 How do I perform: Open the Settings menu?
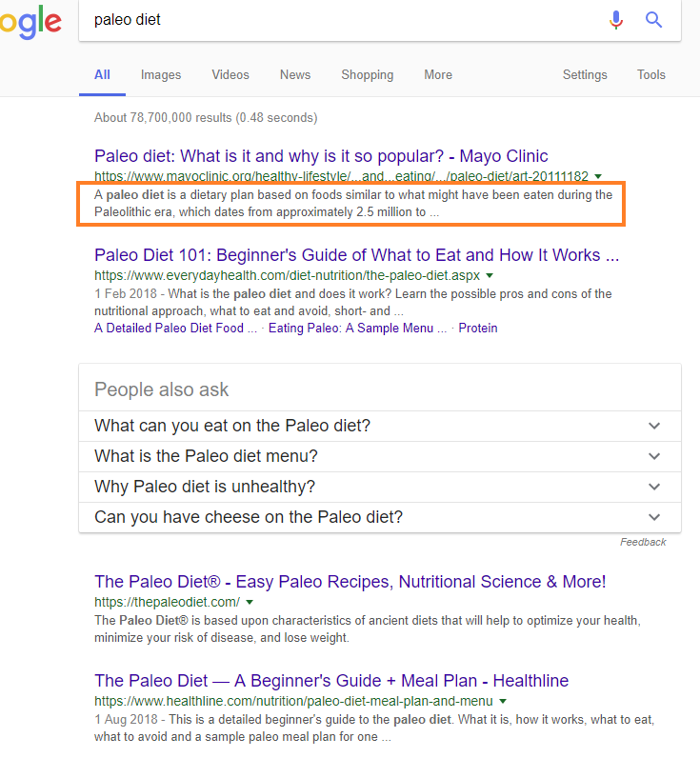click(x=585, y=75)
